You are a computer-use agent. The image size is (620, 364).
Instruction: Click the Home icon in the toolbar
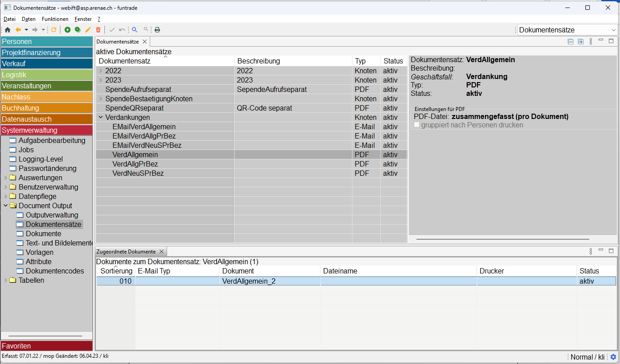click(7, 30)
